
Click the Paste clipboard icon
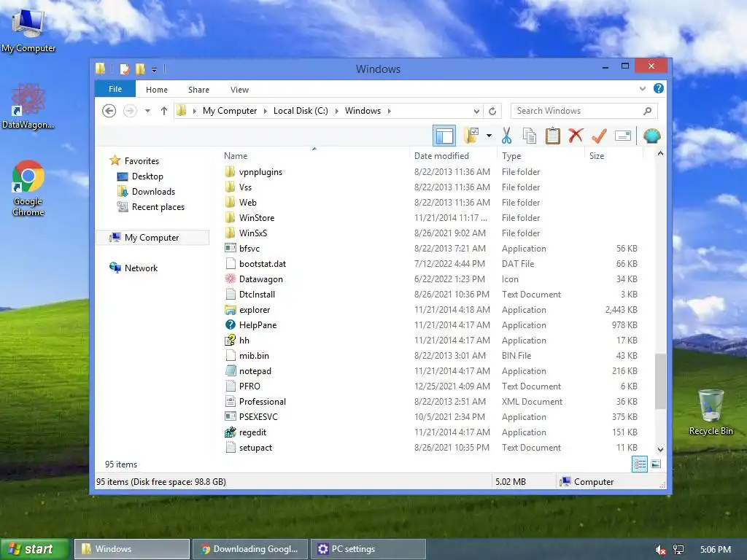(x=553, y=136)
